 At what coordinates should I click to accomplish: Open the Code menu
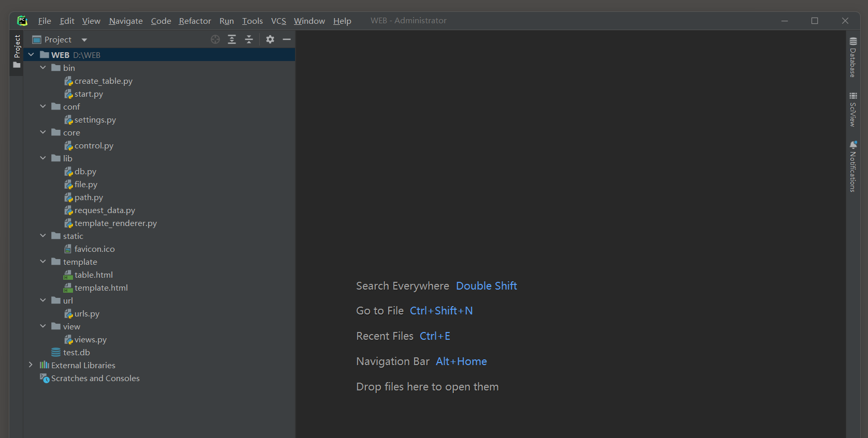pos(161,21)
